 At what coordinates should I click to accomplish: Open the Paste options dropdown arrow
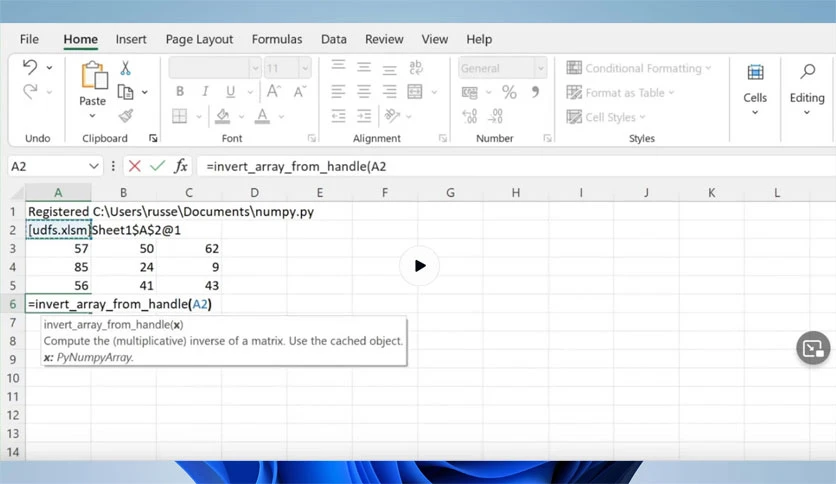[x=92, y=116]
